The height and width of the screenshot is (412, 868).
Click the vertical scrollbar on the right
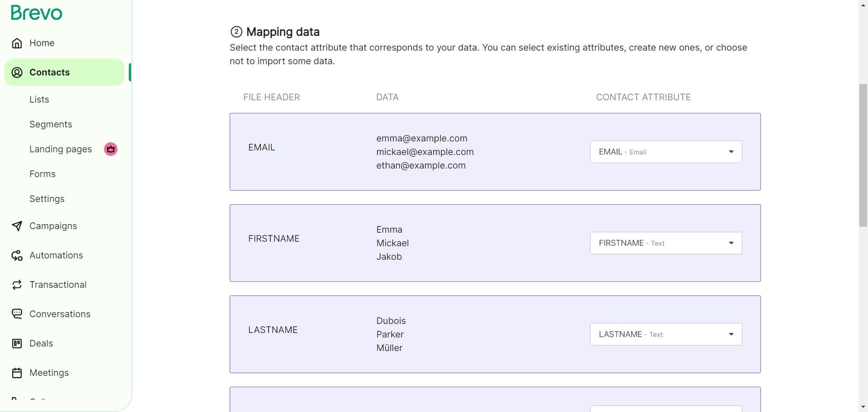pyautogui.click(x=863, y=154)
